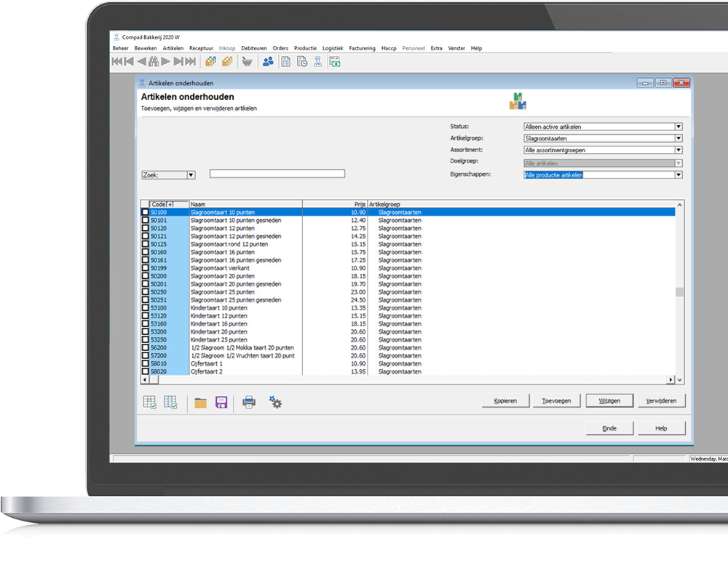Open the Logistiek menu
This screenshot has width=728, height=563.
point(333,48)
